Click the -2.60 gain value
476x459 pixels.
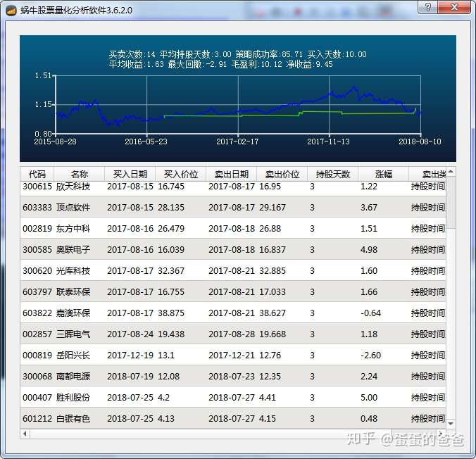coord(370,356)
